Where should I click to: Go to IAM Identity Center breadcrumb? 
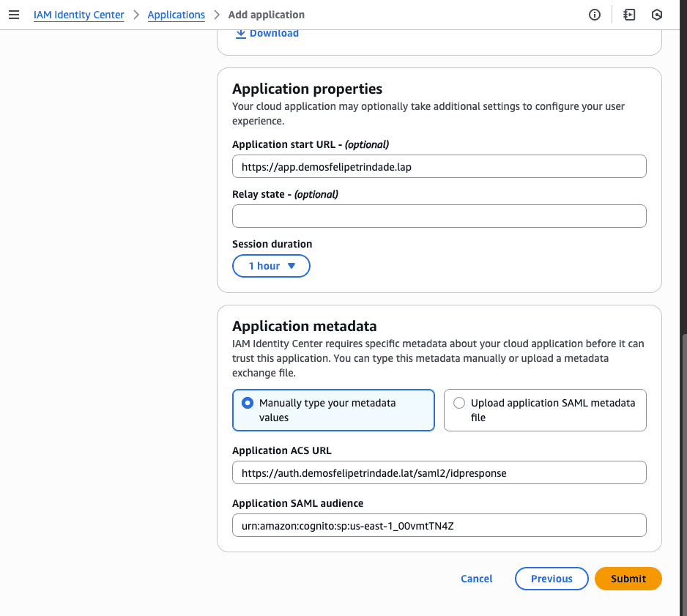[x=79, y=15]
